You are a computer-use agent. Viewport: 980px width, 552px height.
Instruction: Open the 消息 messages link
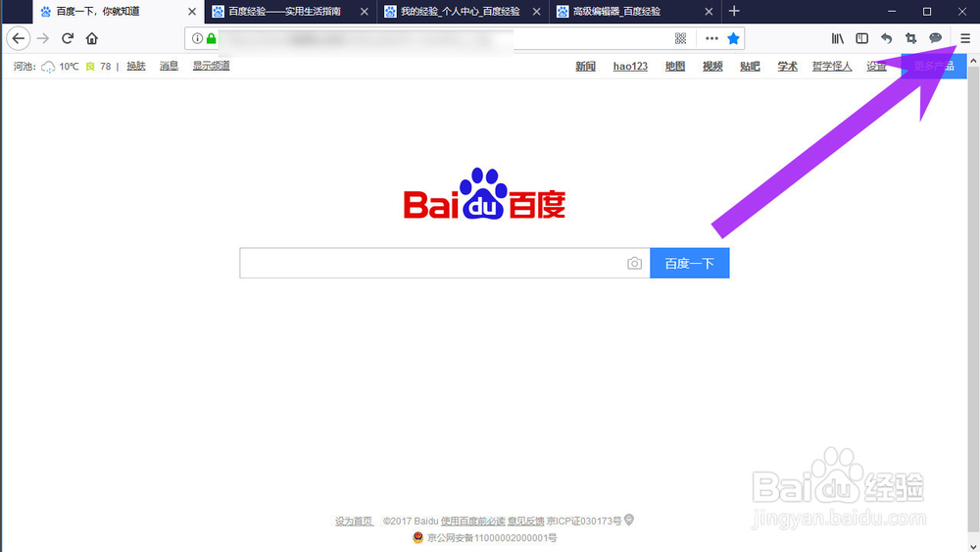(x=169, y=66)
